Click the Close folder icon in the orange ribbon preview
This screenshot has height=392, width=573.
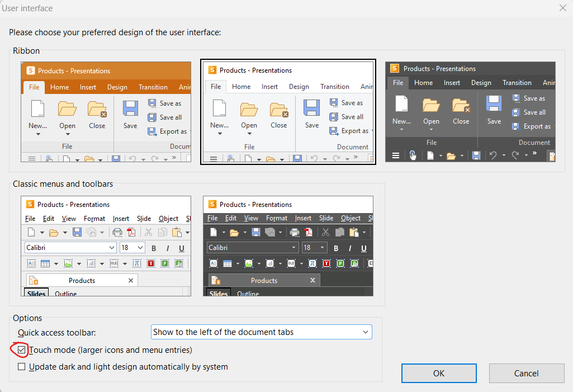coord(97,108)
